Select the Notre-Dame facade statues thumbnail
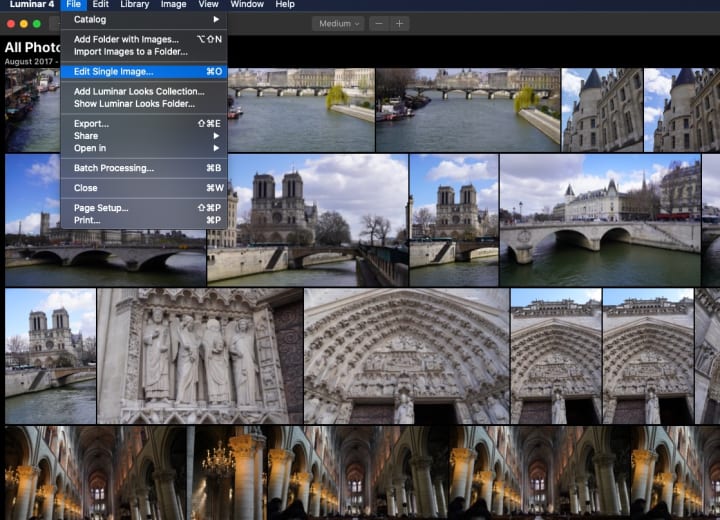The width and height of the screenshot is (720, 520). (199, 356)
